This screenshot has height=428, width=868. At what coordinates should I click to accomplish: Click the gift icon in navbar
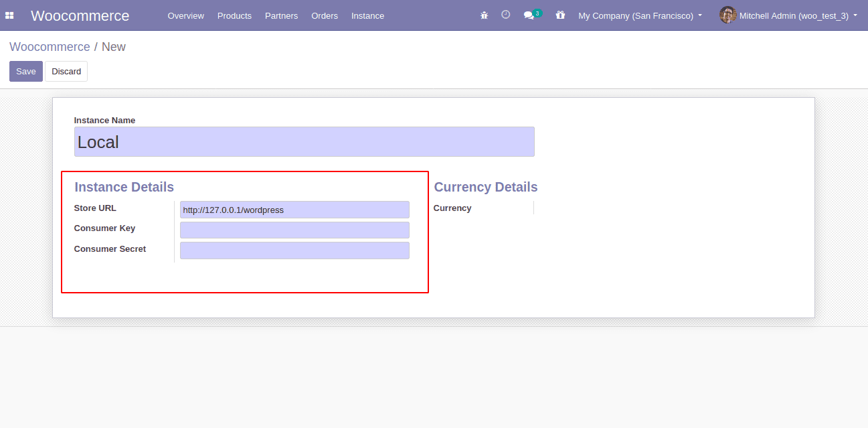click(560, 15)
